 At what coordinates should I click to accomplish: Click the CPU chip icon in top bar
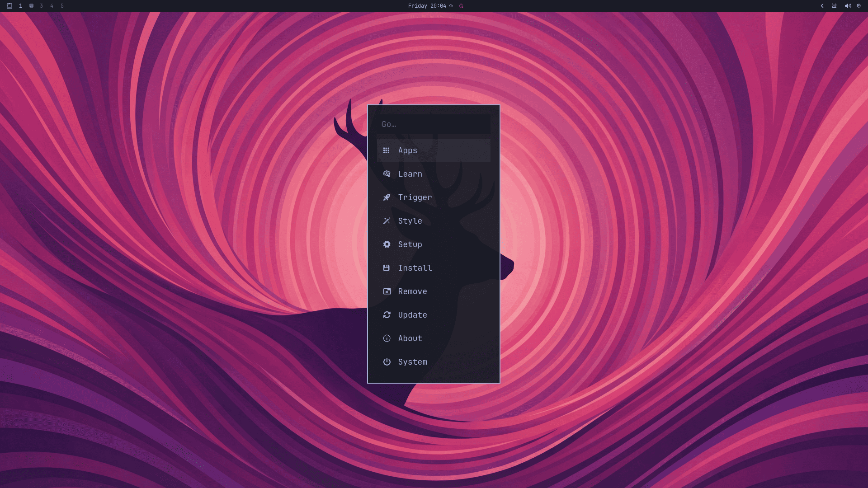pos(859,6)
